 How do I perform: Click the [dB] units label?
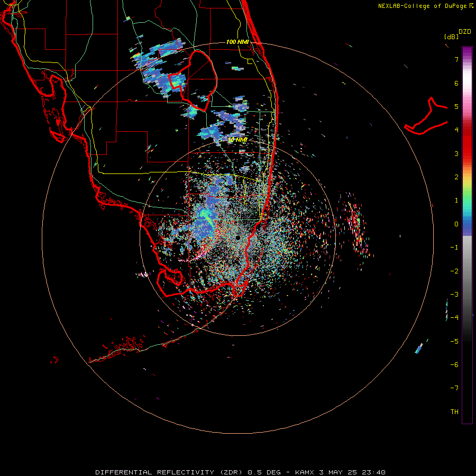coord(452,36)
